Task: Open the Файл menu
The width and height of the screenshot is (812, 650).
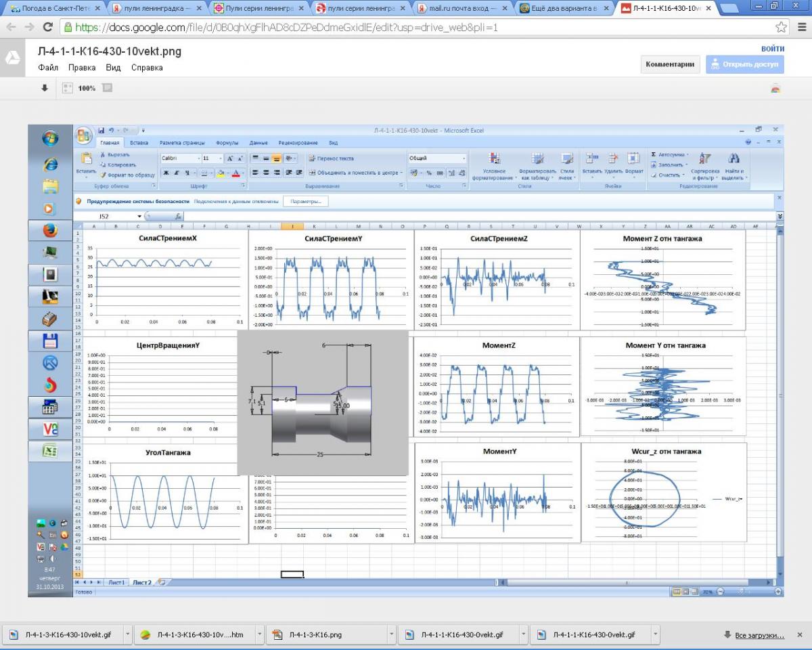Action: (48, 68)
